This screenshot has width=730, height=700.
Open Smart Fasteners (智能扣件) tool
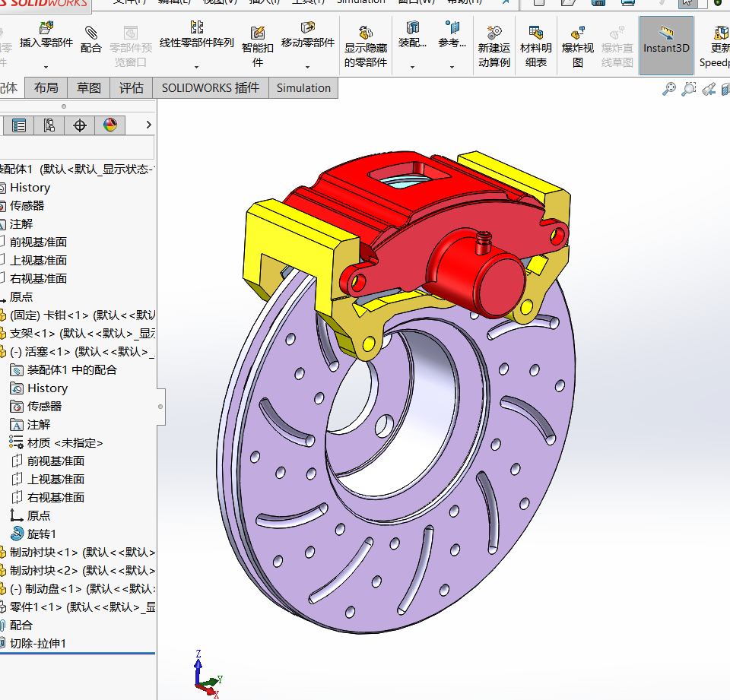point(258,46)
